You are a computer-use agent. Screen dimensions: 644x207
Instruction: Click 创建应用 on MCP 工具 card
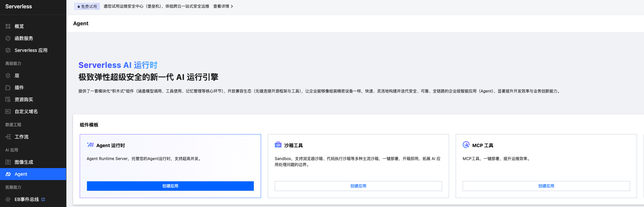pos(546,186)
